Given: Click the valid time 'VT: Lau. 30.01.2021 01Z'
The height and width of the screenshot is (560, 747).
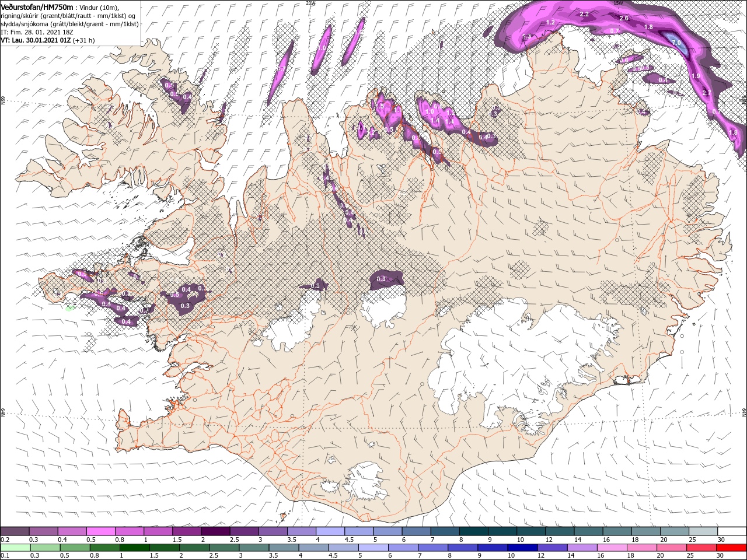Looking at the screenshot, I should tap(36, 40).
